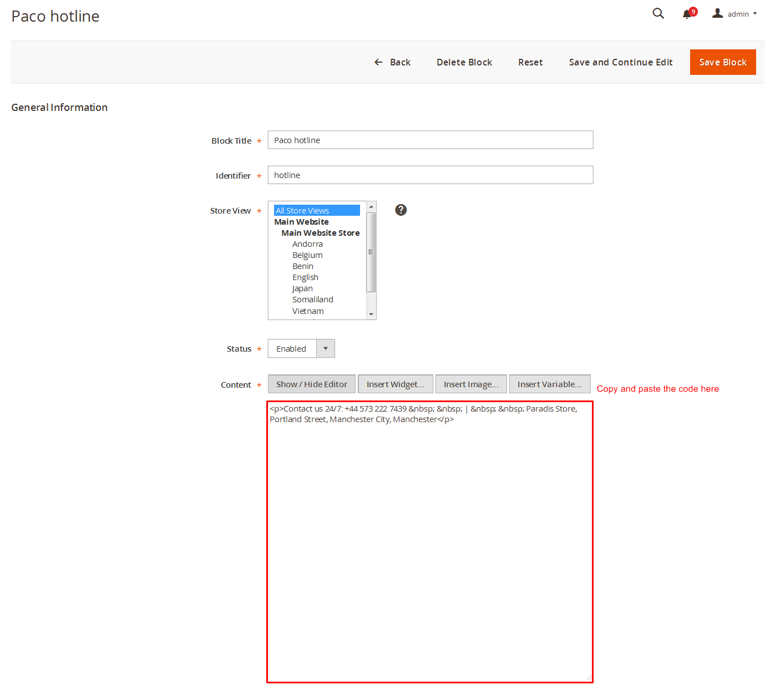Toggle the Show / Hide Editor button
Viewport: 770px width, 700px height.
[311, 384]
